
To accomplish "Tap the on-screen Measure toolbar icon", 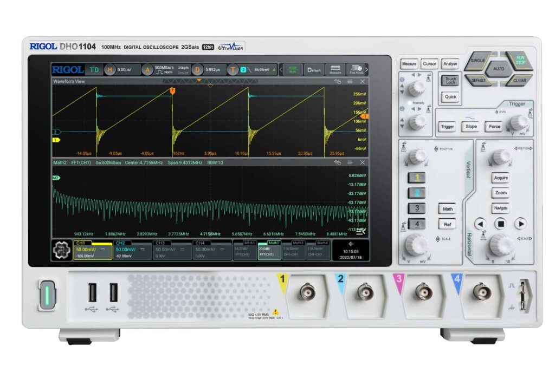I will (x=335, y=70).
